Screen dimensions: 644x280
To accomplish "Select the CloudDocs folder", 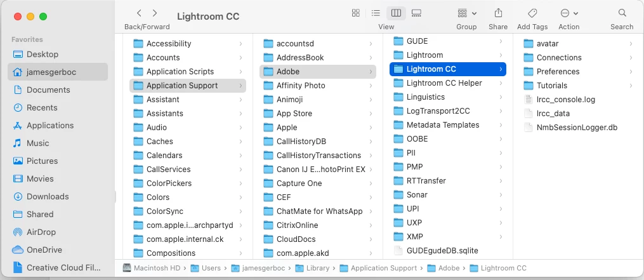I will point(318,239).
